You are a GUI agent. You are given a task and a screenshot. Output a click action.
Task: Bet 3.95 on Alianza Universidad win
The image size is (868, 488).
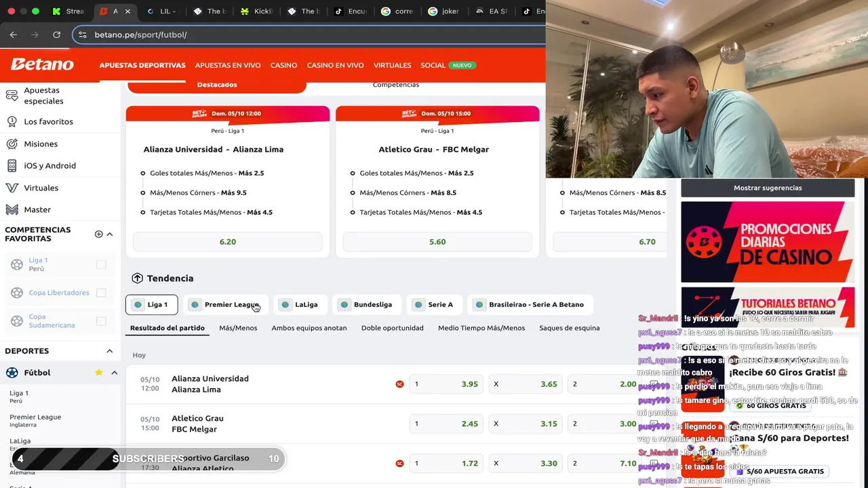(448, 384)
